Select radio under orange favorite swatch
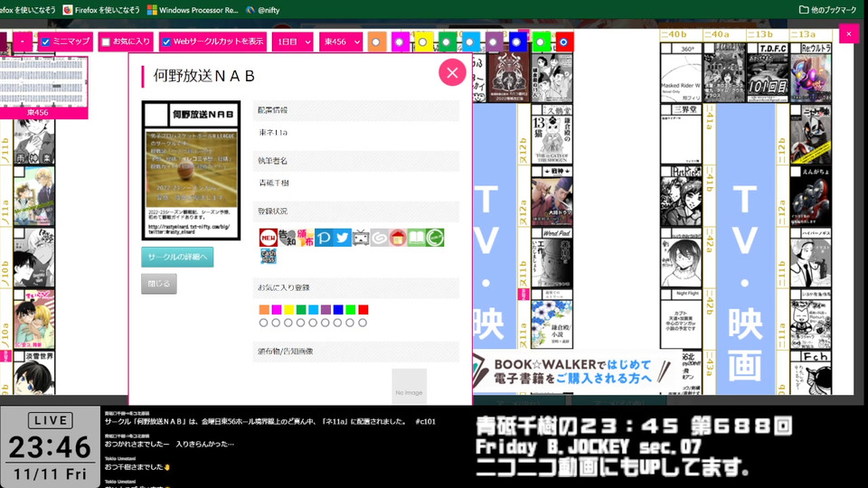The height and width of the screenshot is (488, 868). (263, 323)
